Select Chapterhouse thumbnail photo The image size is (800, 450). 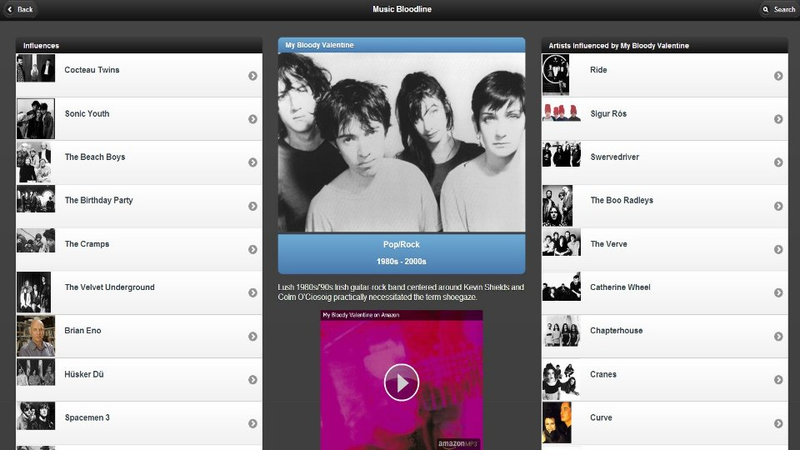(561, 331)
